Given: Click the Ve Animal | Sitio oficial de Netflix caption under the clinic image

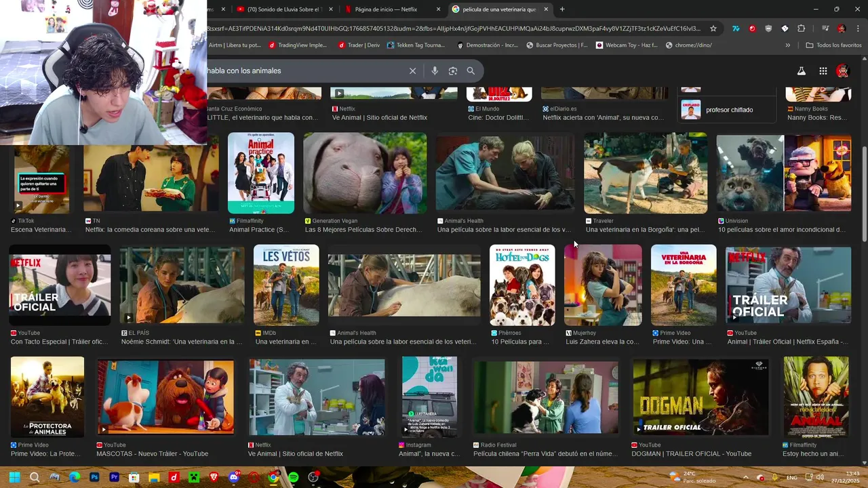Looking at the screenshot, I should tap(296, 453).
